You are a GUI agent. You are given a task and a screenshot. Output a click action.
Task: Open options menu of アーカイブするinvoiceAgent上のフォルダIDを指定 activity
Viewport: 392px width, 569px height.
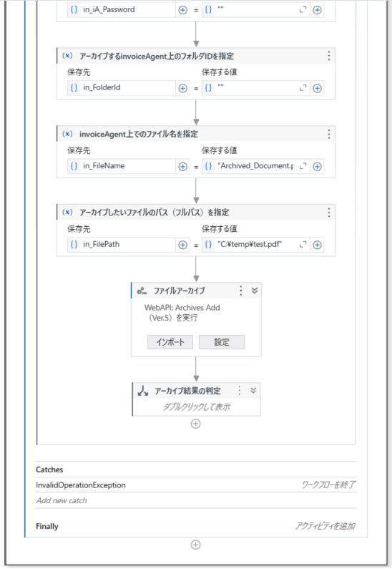(x=329, y=56)
